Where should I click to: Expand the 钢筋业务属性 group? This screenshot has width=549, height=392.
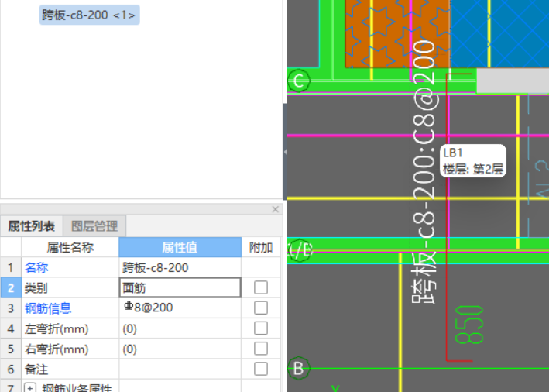click(30, 388)
